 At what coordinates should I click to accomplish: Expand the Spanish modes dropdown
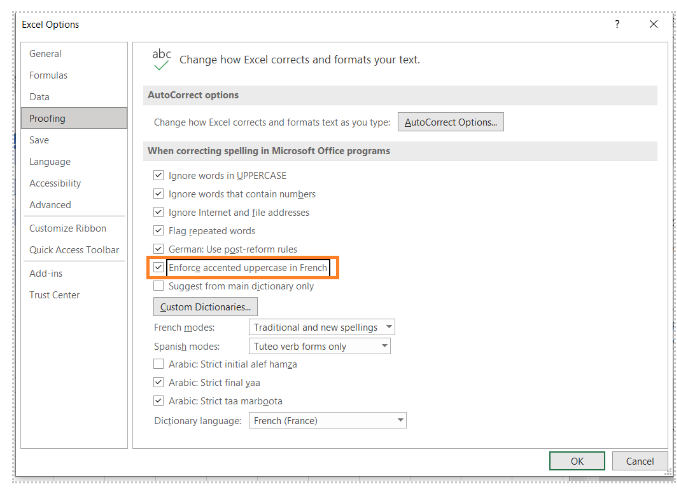pyautogui.click(x=319, y=346)
